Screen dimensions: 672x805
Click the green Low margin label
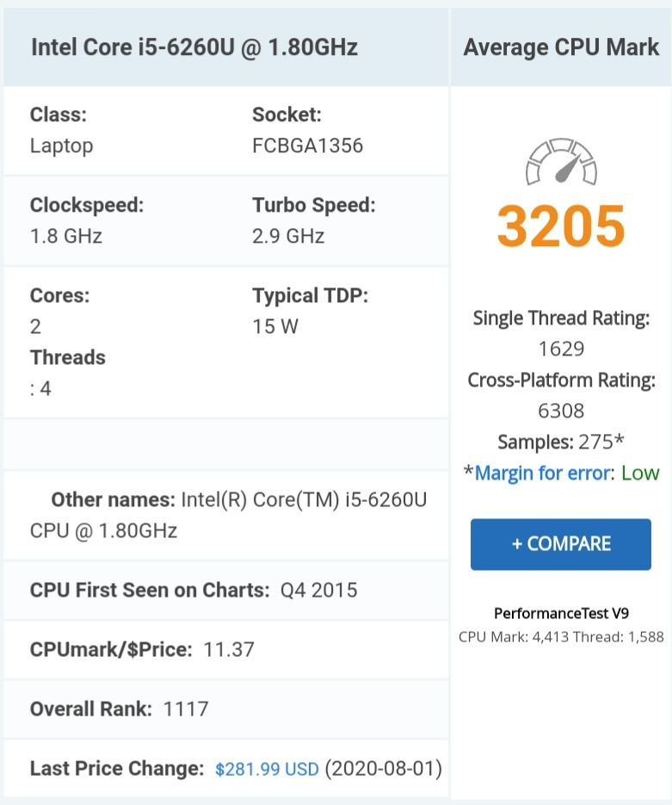click(640, 473)
